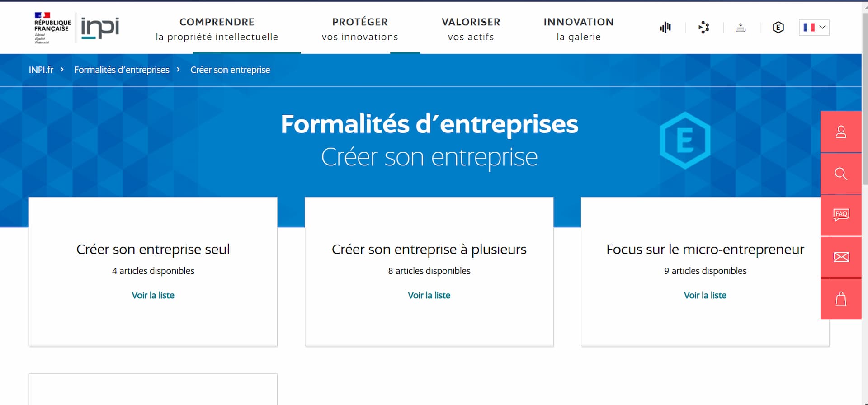Viewport: 868px width, 405px height.
Task: Click the INPI logo in the header
Action: pyautogui.click(x=100, y=28)
